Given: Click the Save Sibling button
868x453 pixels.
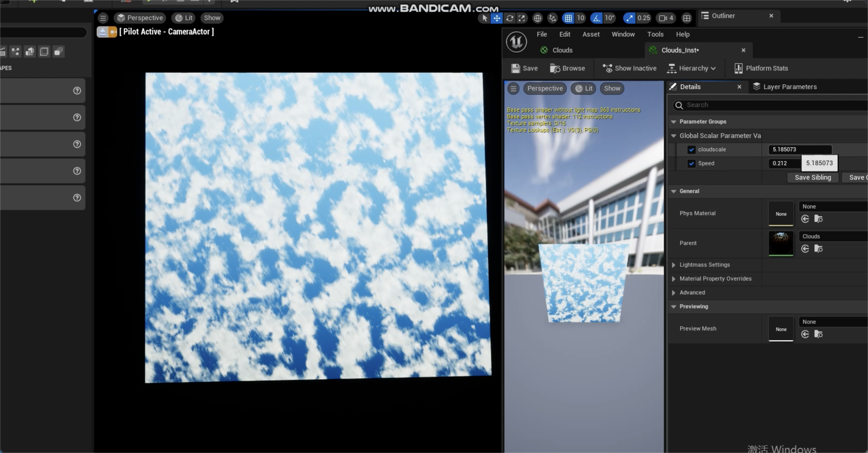Looking at the screenshot, I should pyautogui.click(x=812, y=177).
